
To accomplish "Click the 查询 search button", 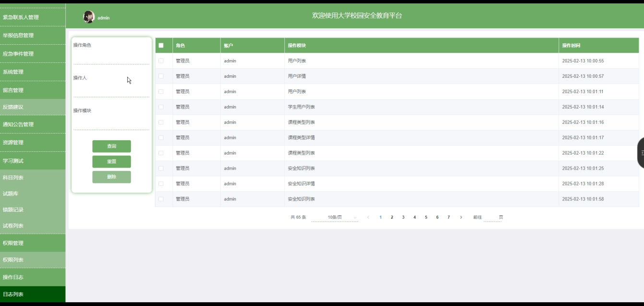I will (111, 147).
